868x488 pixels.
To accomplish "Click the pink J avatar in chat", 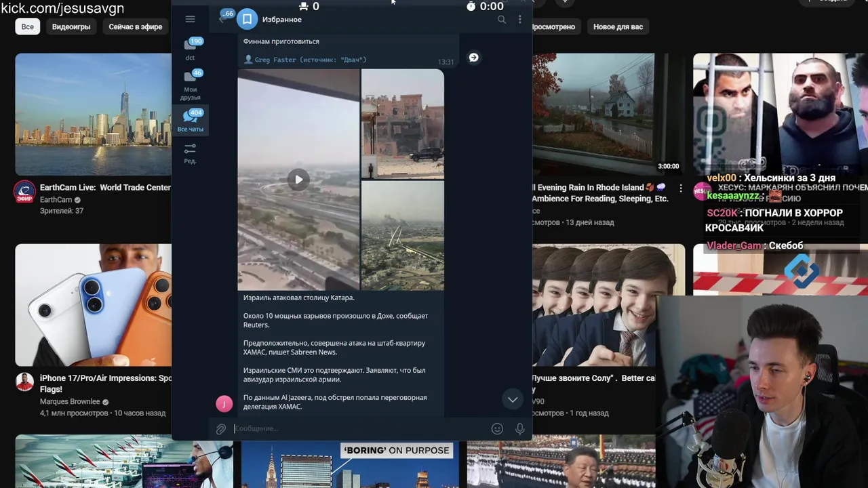I will tap(224, 404).
